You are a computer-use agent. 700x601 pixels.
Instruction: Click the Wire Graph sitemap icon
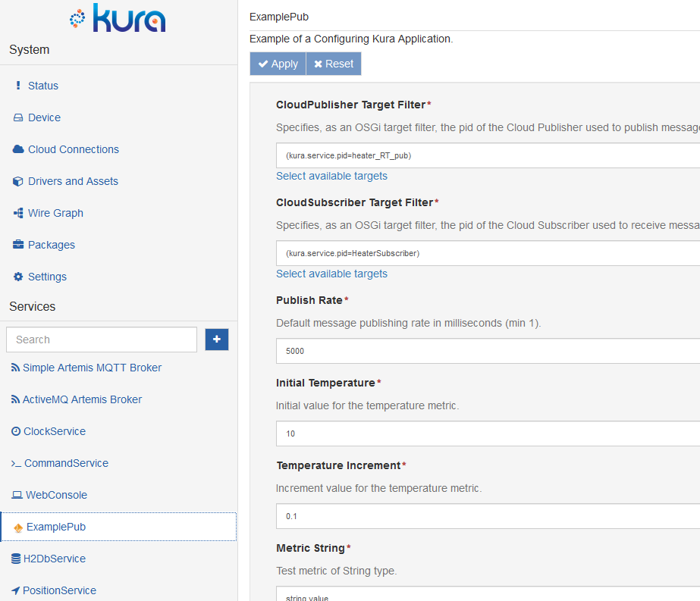18,213
